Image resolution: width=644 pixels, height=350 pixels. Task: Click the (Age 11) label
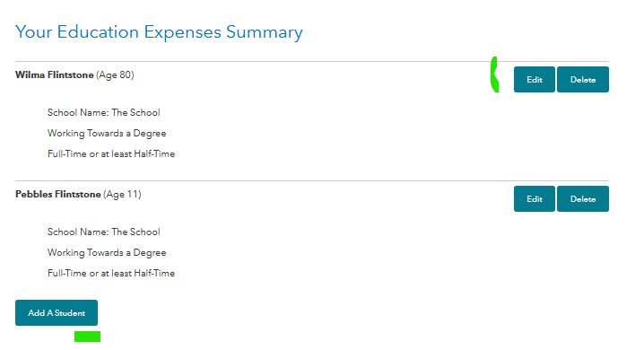pyautogui.click(x=122, y=195)
